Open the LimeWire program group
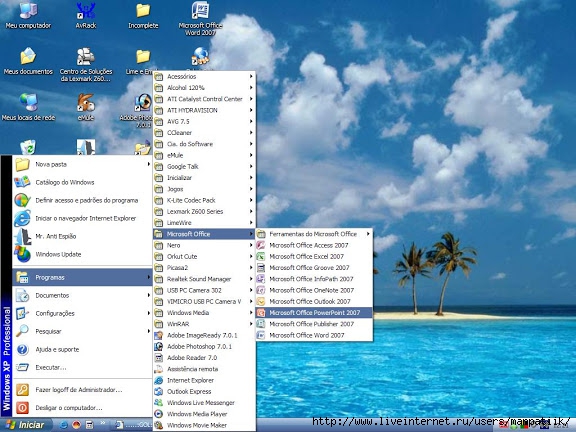Viewport: 576px width, 432px height. pyautogui.click(x=204, y=223)
